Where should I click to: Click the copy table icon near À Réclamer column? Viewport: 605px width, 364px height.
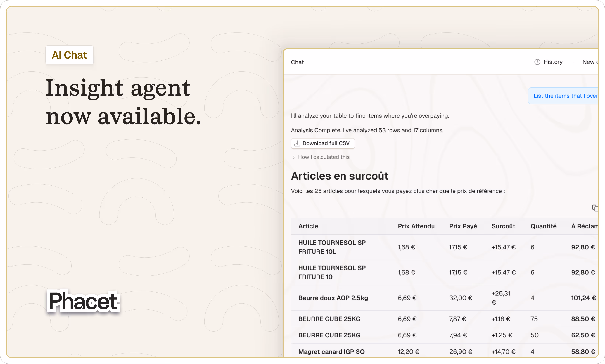tap(595, 208)
